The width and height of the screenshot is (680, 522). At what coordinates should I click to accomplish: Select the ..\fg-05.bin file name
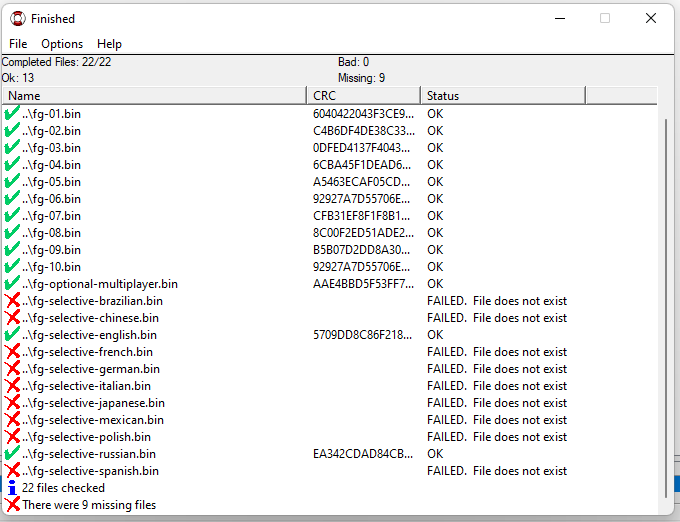coord(51,182)
